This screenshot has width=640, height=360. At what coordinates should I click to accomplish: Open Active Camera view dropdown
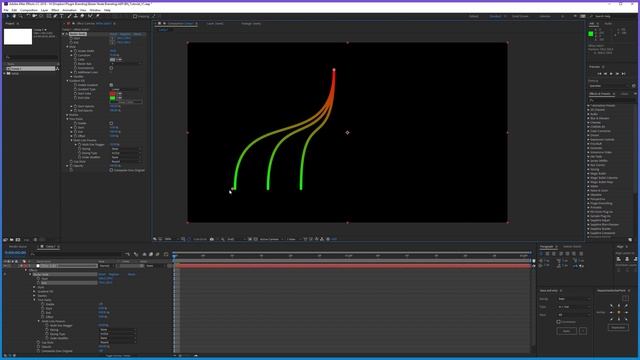point(271,239)
